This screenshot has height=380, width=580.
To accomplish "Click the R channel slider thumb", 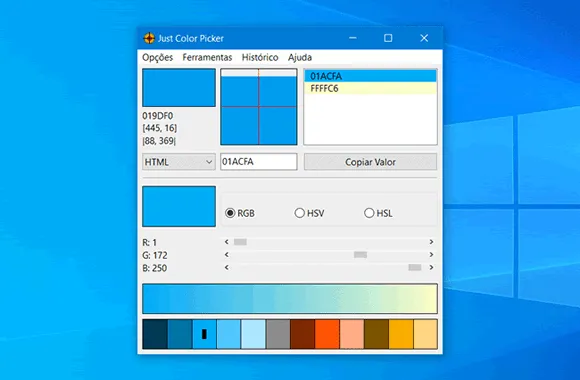I will click(240, 242).
